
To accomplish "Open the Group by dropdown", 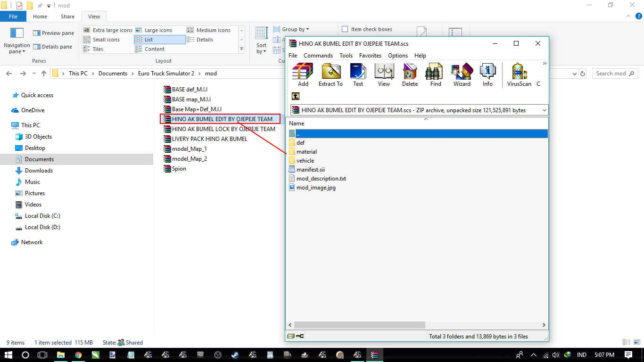I will pyautogui.click(x=291, y=29).
